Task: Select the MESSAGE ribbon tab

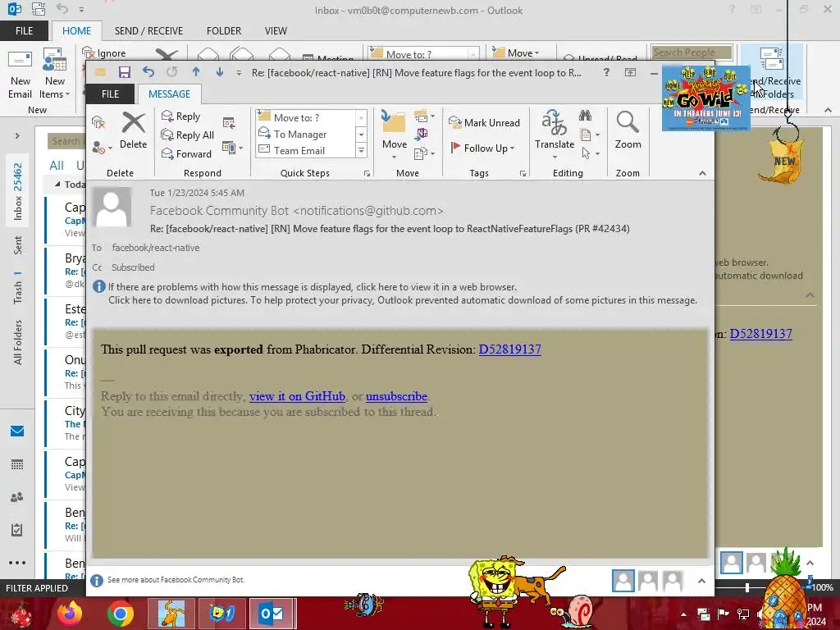Action: 169,94
